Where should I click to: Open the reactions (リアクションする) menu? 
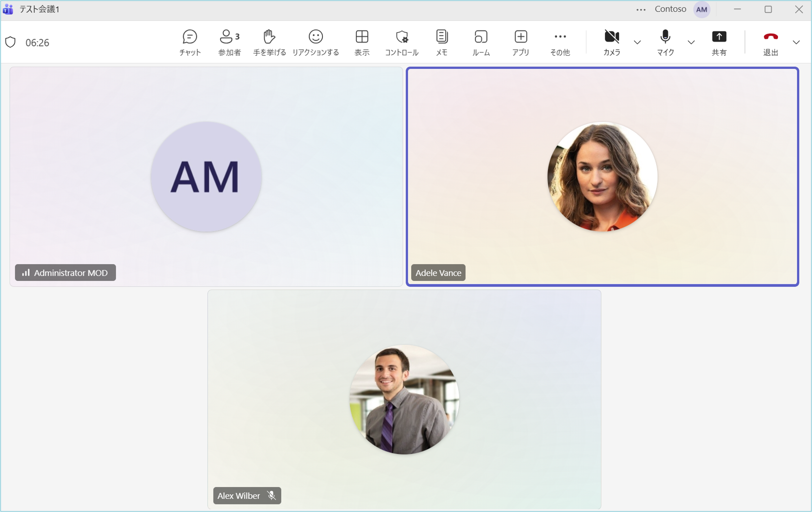click(x=315, y=43)
